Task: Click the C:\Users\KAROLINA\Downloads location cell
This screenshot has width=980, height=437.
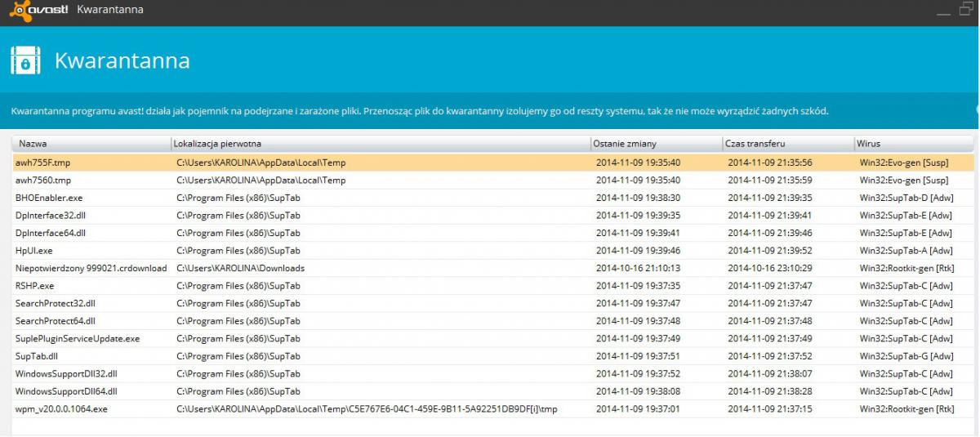Action: pyautogui.click(x=240, y=268)
